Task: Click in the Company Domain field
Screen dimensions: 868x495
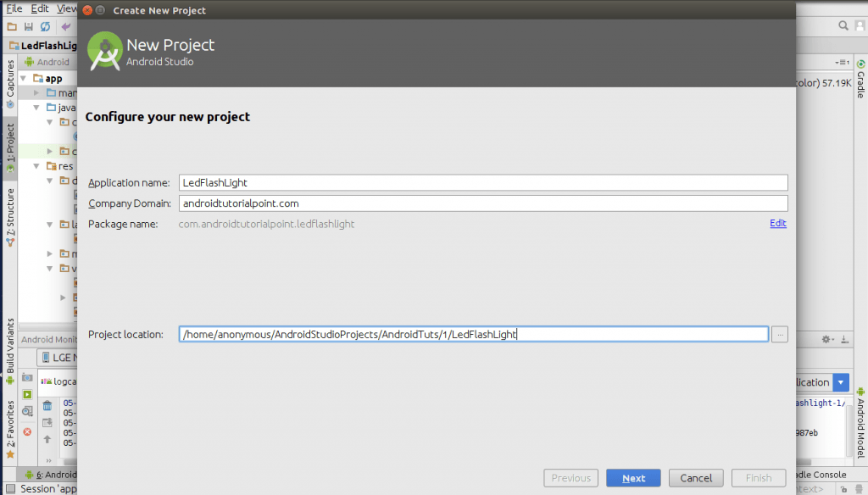Action: coord(482,203)
